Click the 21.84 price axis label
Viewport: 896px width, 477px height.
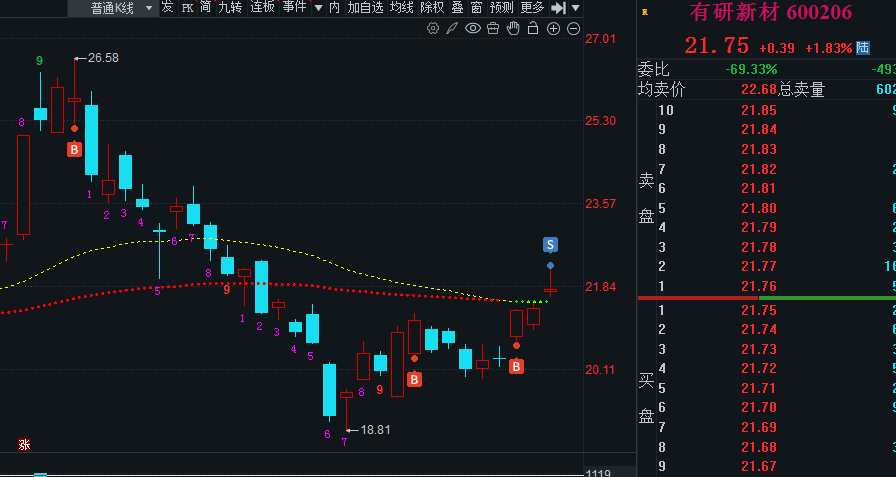(x=601, y=287)
